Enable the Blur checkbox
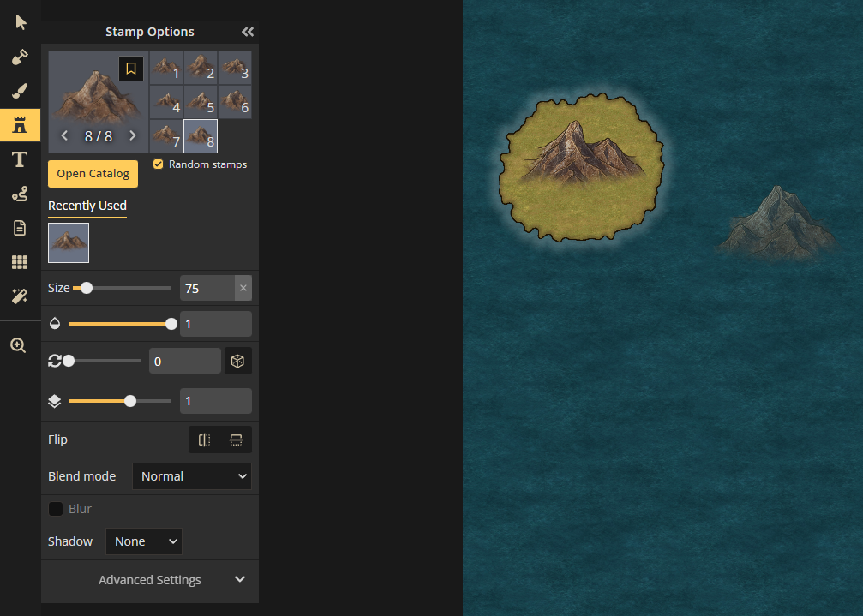The width and height of the screenshot is (863, 616). pos(56,509)
